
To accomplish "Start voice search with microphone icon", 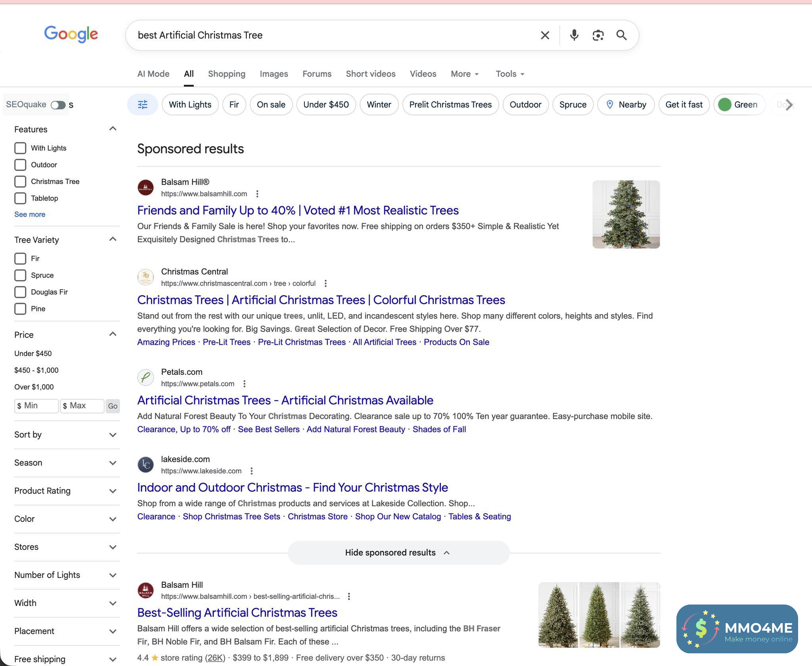I will (x=574, y=35).
